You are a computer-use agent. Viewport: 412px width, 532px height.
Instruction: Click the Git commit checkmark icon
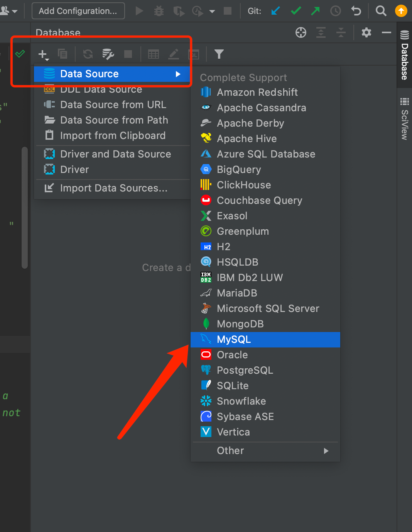click(x=295, y=11)
